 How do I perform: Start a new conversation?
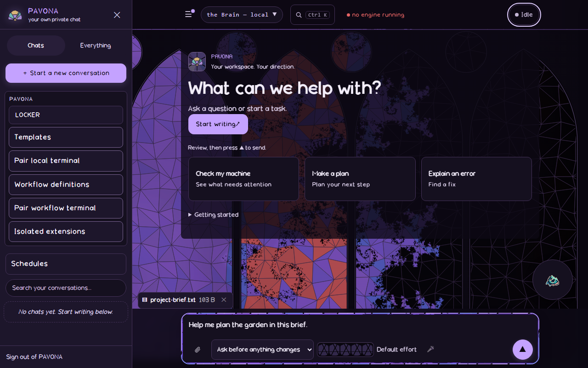pyautogui.click(x=66, y=73)
